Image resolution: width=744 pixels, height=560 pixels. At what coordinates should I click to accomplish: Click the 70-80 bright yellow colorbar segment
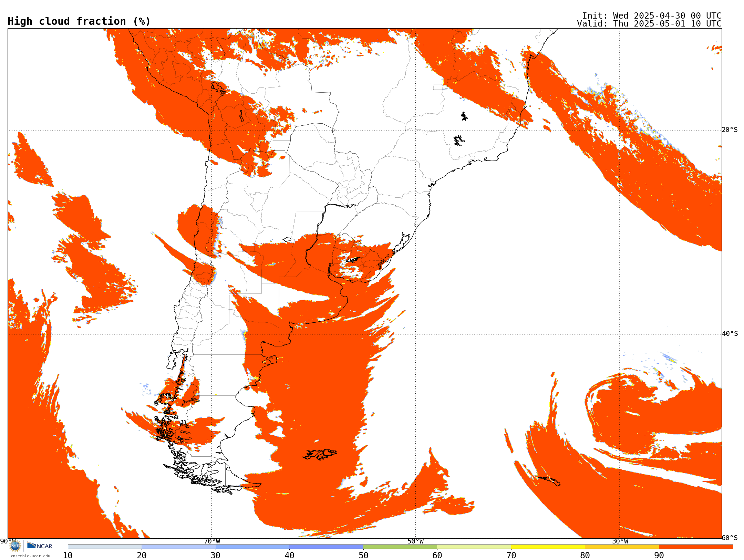pyautogui.click(x=548, y=547)
